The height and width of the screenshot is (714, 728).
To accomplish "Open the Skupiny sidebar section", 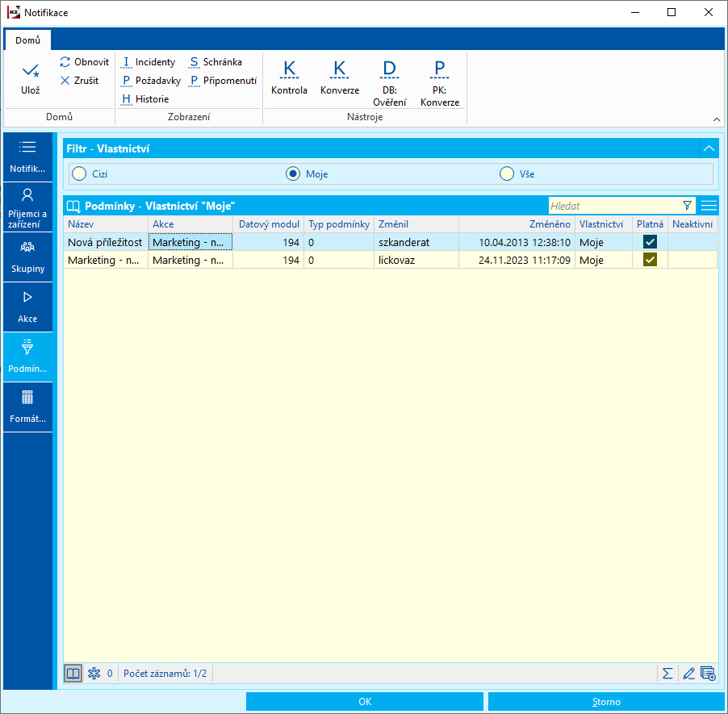I will tap(27, 257).
